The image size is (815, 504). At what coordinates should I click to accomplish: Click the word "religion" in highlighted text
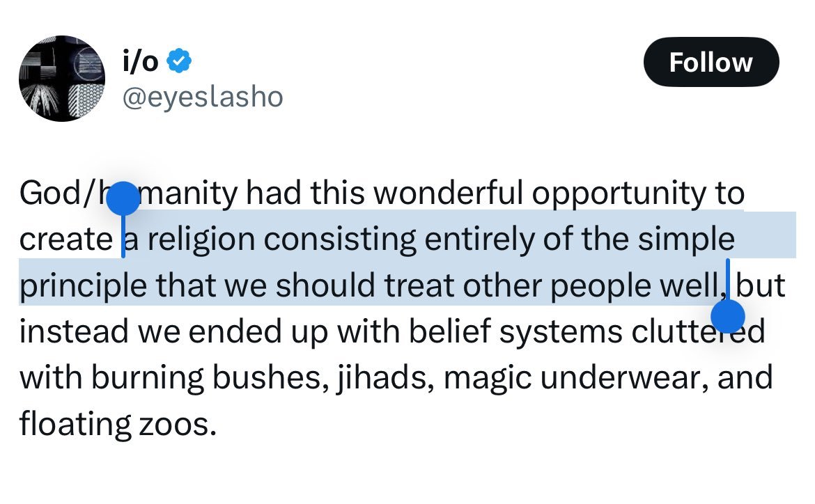point(201,240)
